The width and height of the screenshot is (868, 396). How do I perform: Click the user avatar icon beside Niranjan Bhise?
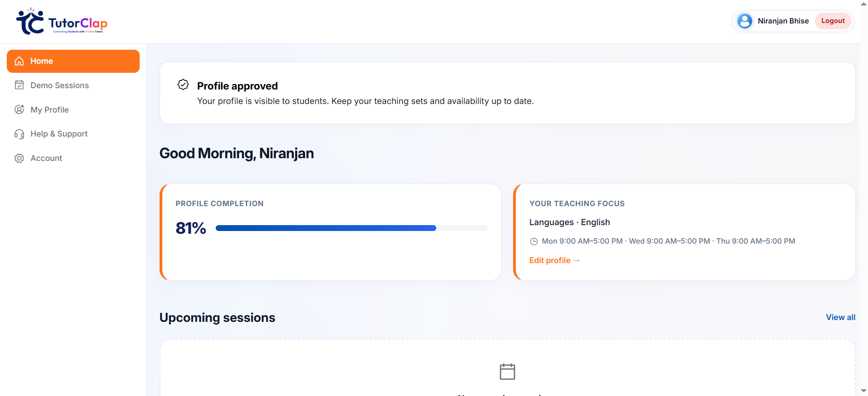745,21
